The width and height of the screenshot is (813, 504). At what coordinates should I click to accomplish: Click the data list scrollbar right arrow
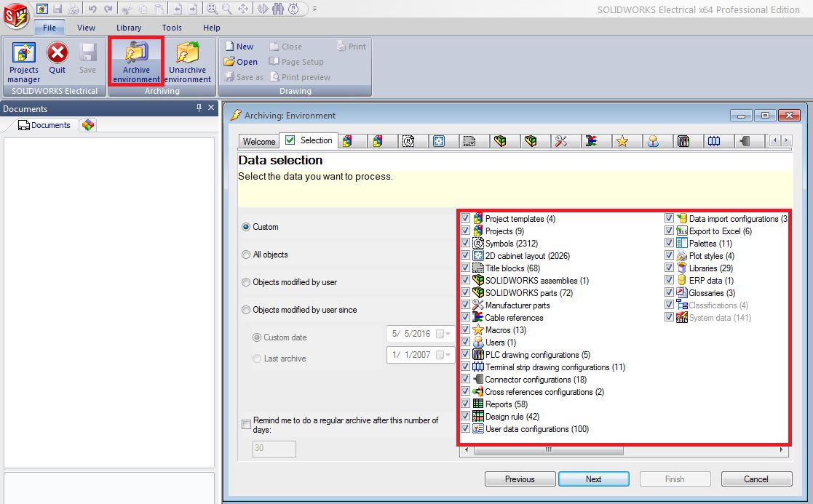[x=782, y=450]
